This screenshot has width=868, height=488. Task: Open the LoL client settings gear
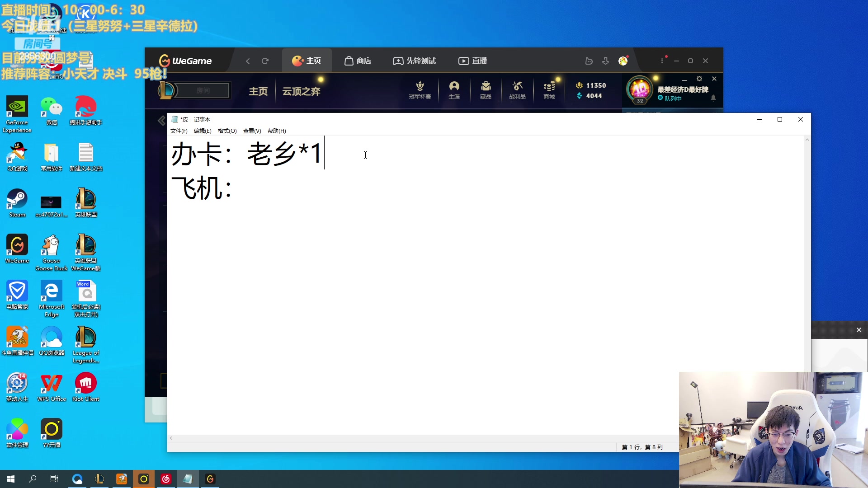click(699, 78)
